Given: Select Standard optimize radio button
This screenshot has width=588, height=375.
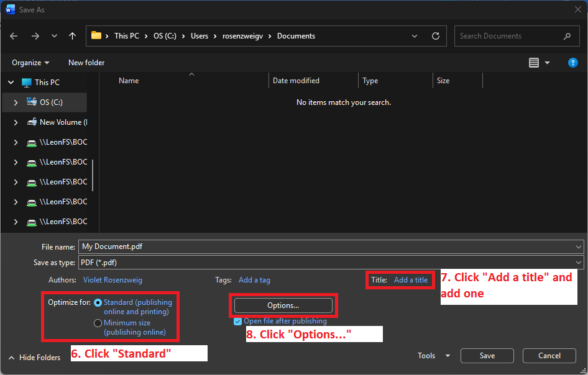Looking at the screenshot, I should coord(98,302).
